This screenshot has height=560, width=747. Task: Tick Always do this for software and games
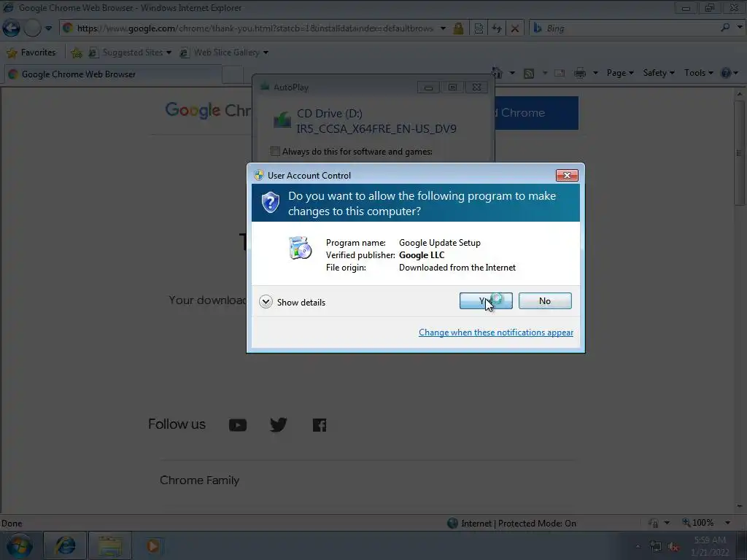(275, 152)
